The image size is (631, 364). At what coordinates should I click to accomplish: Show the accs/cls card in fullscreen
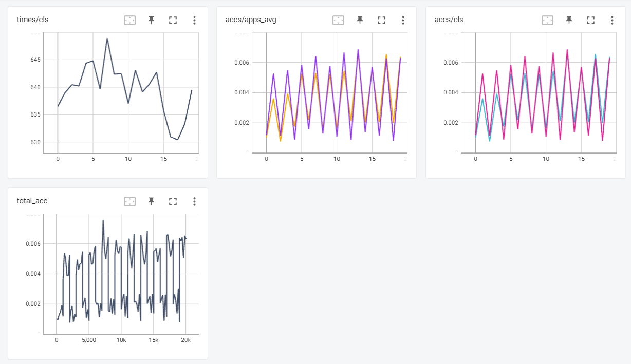pos(590,20)
